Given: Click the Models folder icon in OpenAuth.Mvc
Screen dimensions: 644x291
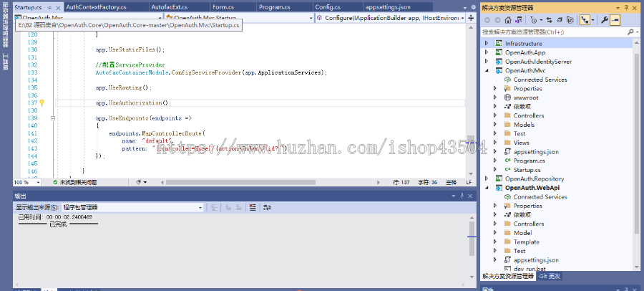Looking at the screenshot, I should pyautogui.click(x=507, y=124).
